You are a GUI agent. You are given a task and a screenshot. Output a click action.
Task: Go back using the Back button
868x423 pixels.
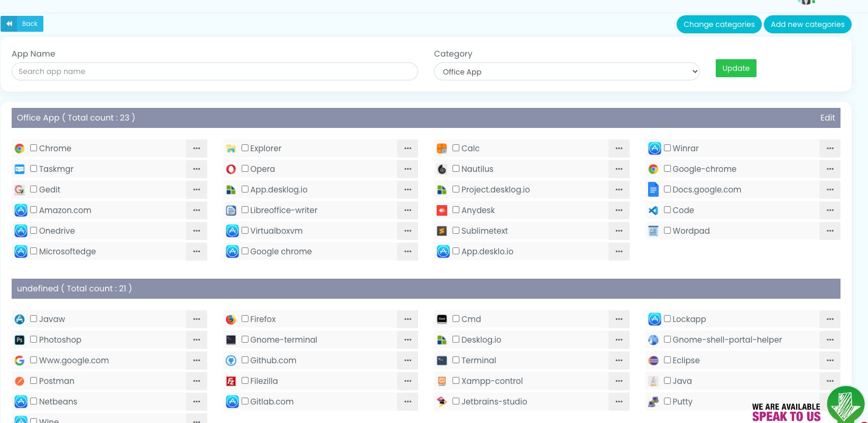[x=22, y=24]
